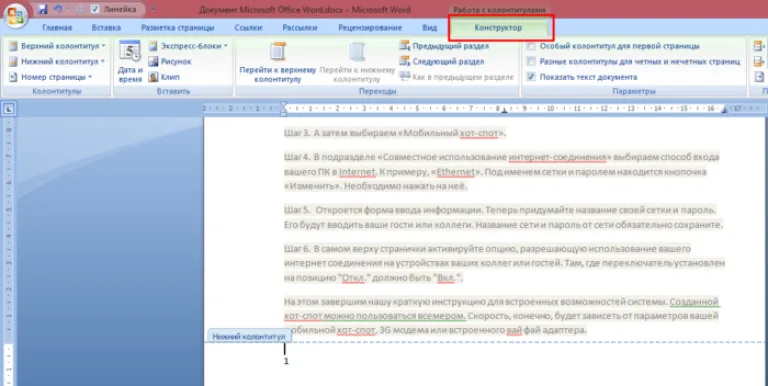Switch to the Рассылки tab
The width and height of the screenshot is (768, 386).
300,28
